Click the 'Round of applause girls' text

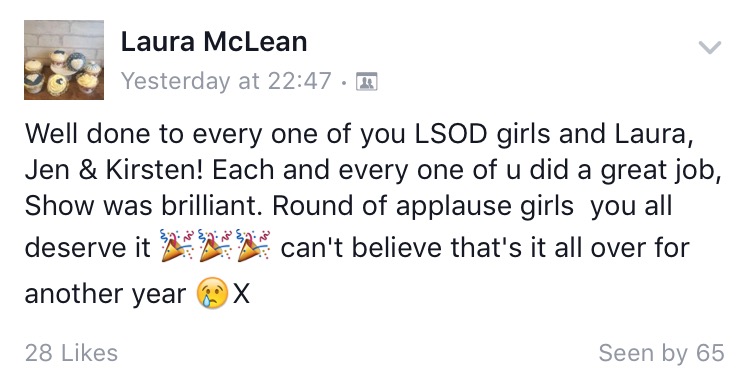tap(423, 207)
